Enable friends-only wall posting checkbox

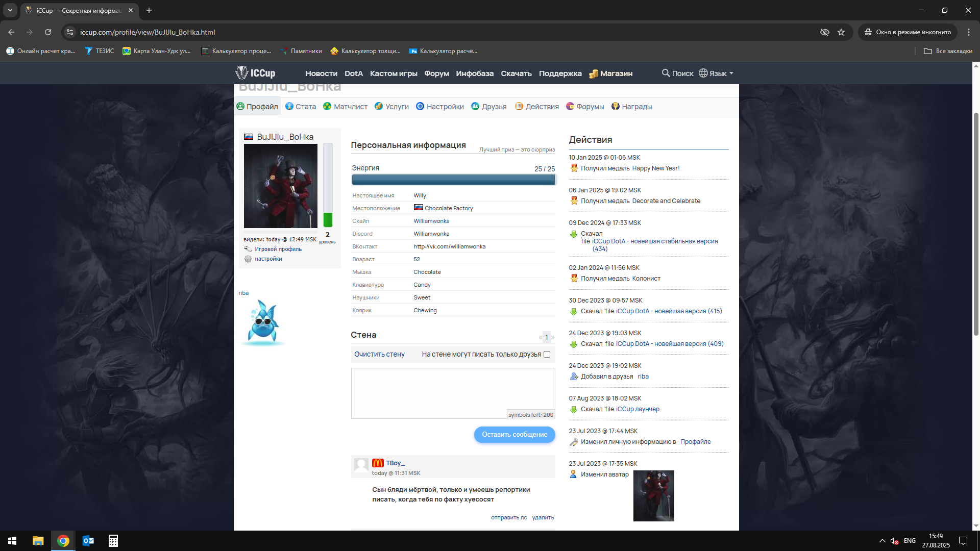click(547, 354)
